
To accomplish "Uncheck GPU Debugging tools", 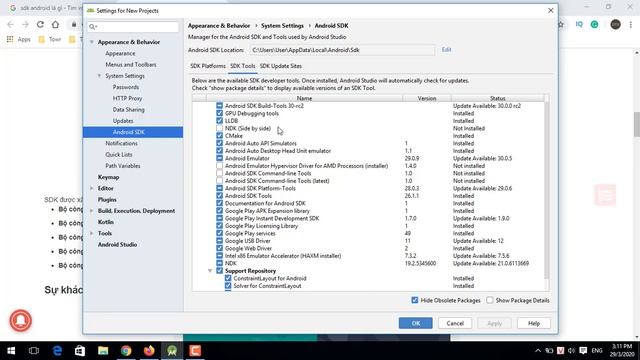I will [220, 113].
